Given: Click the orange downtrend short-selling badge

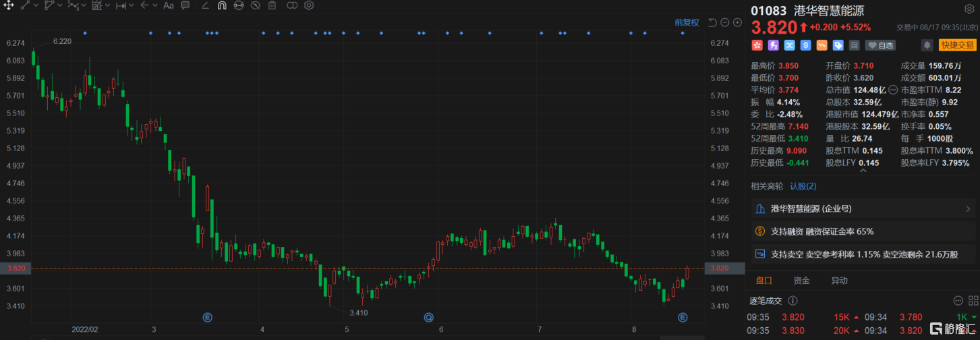Looking at the screenshot, I should (x=822, y=45).
